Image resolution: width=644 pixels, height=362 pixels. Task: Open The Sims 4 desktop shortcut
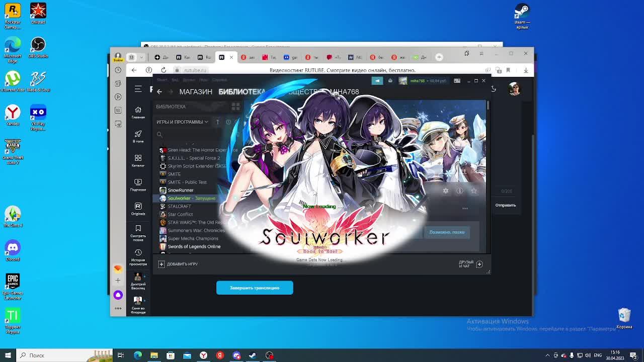tap(13, 216)
